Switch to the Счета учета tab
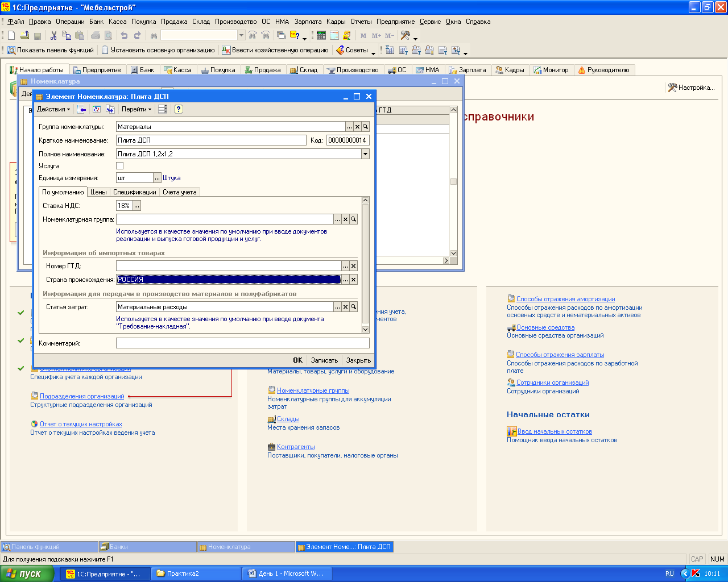 tap(180, 192)
